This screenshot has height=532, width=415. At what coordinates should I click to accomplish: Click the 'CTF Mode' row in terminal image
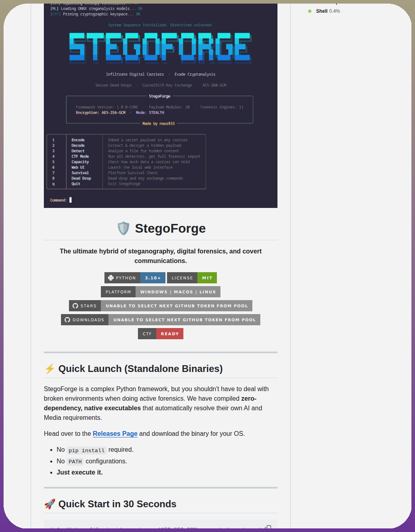[126, 156]
